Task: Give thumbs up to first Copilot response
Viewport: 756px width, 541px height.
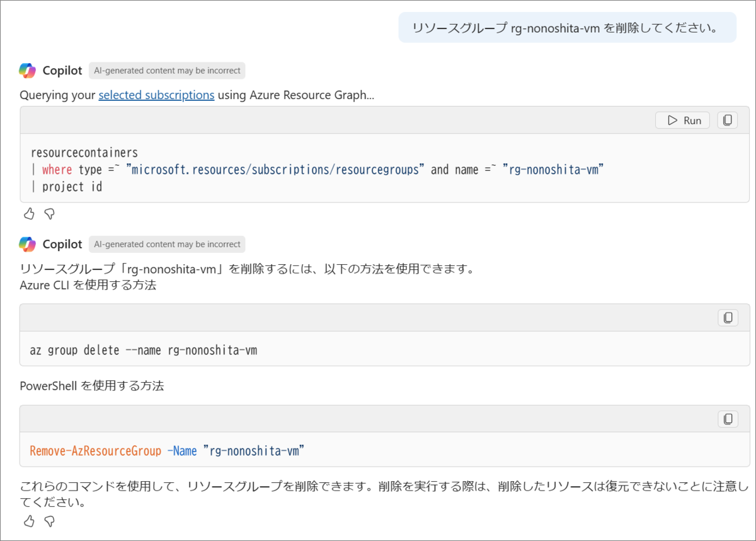Action: [29, 214]
